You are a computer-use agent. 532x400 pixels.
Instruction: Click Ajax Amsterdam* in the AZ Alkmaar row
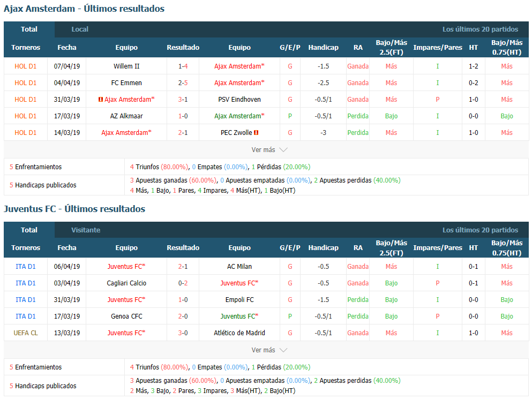pos(239,116)
